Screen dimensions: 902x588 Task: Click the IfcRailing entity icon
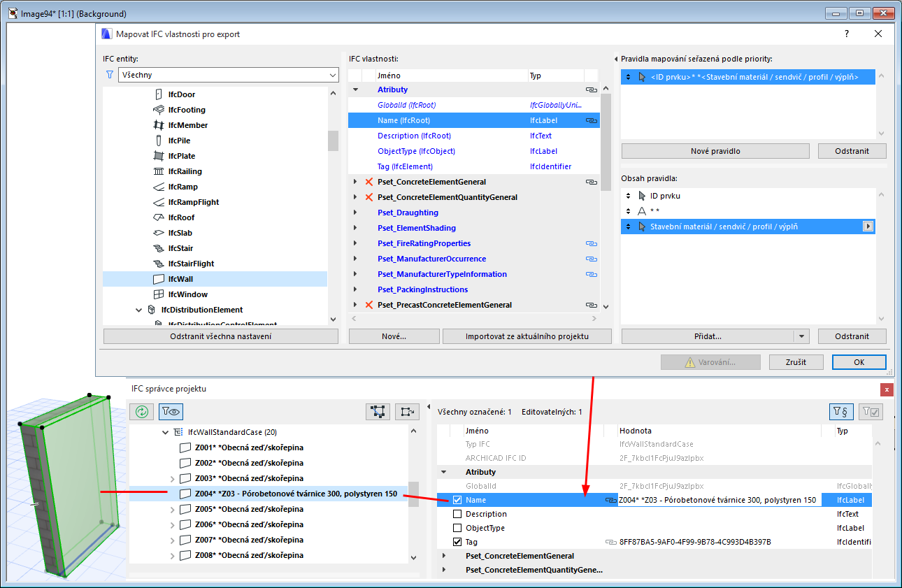(x=159, y=171)
